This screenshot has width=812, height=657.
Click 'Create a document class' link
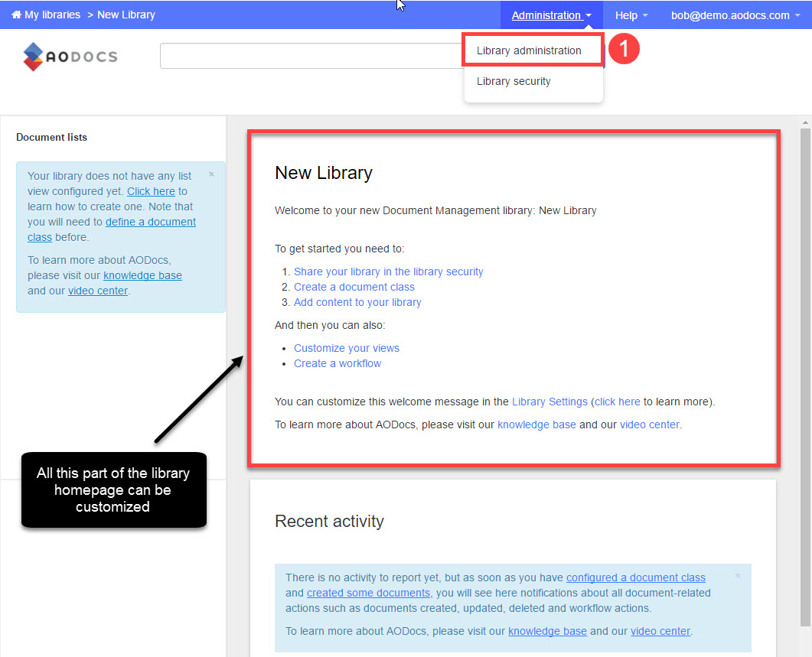(x=354, y=287)
